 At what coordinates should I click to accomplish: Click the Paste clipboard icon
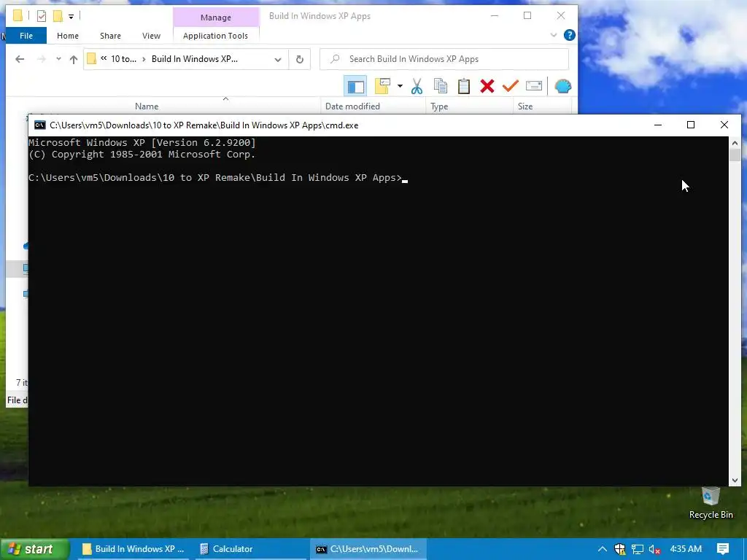(463, 86)
